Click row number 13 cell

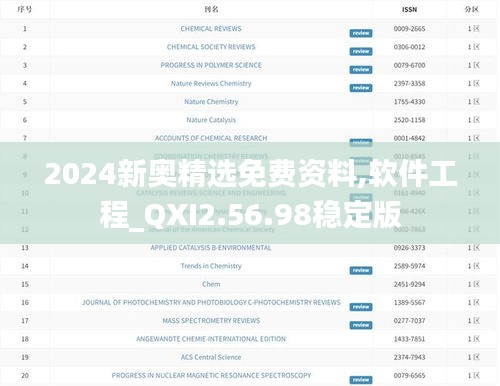coord(25,248)
